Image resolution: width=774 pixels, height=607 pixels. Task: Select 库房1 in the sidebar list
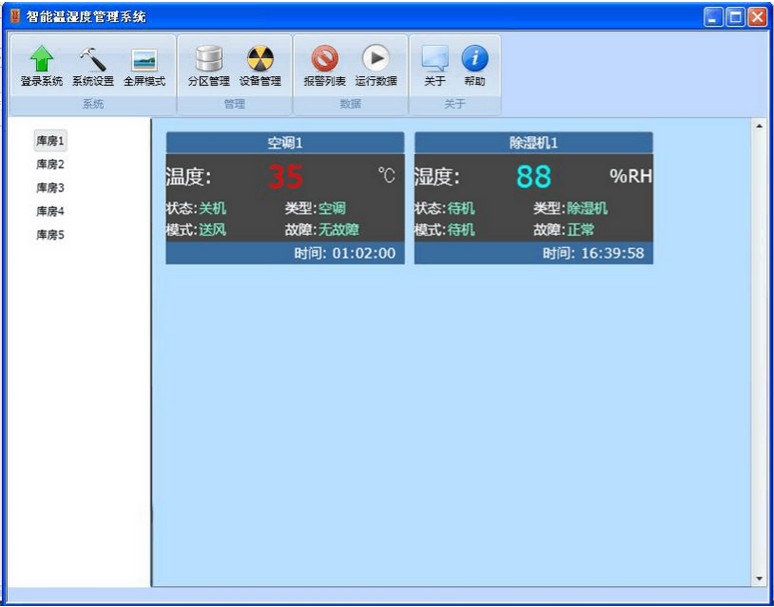pos(50,141)
